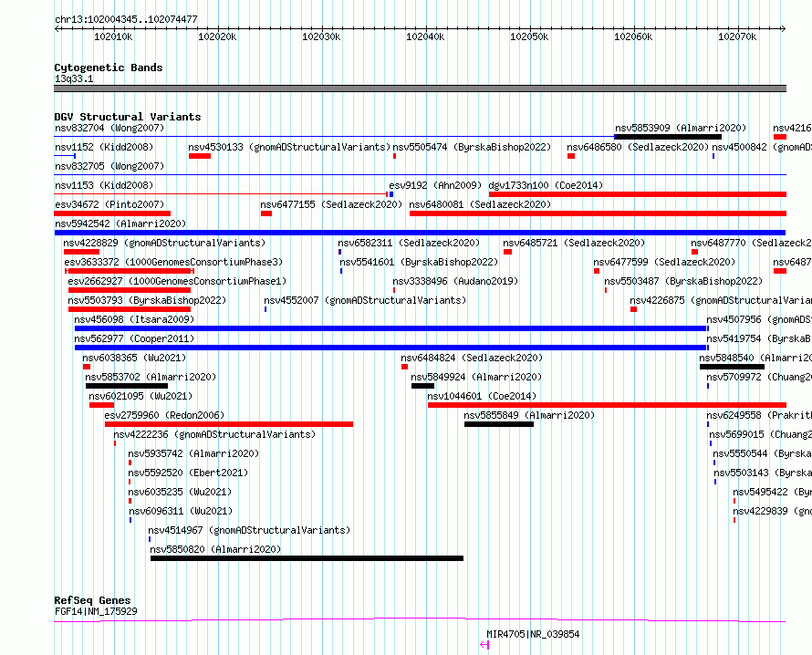Select the esv34672 (Pinto2007) red bar
This screenshot has height=655, width=812.
coord(112,213)
